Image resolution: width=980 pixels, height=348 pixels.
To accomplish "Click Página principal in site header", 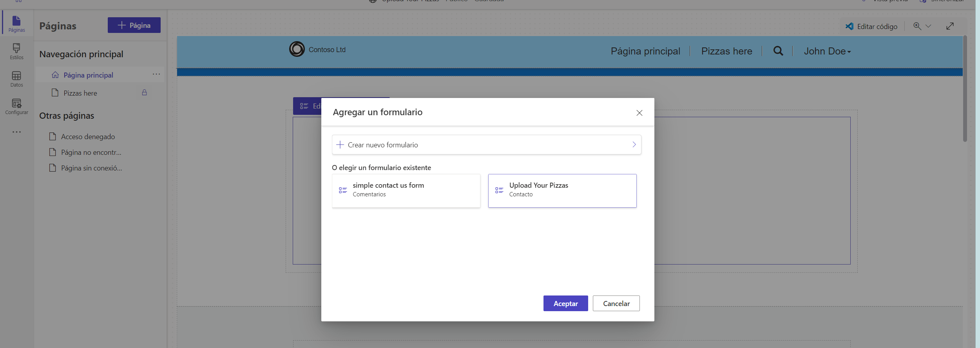I will tap(645, 51).
